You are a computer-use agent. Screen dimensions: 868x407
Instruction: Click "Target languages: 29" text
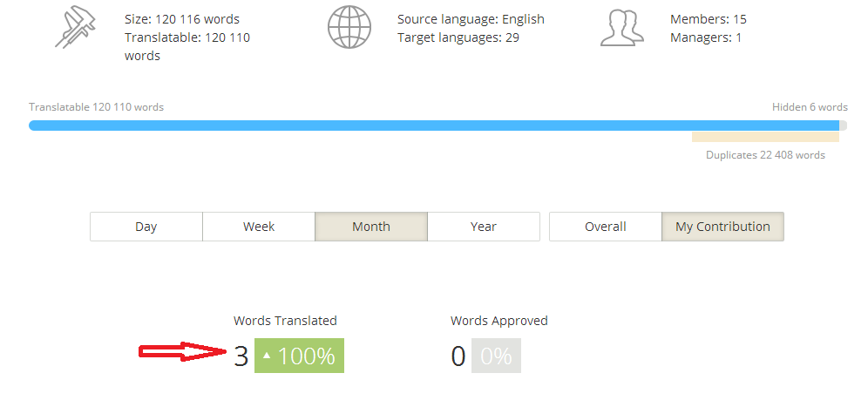click(458, 37)
